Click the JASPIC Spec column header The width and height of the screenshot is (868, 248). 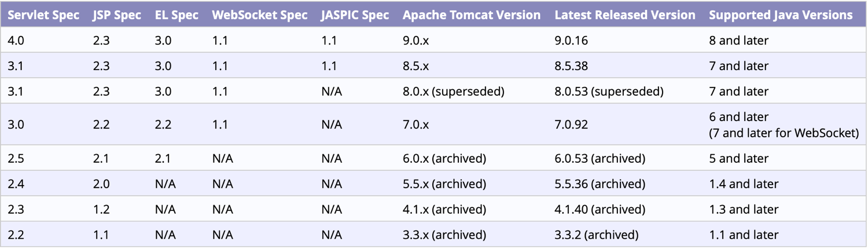(x=355, y=15)
